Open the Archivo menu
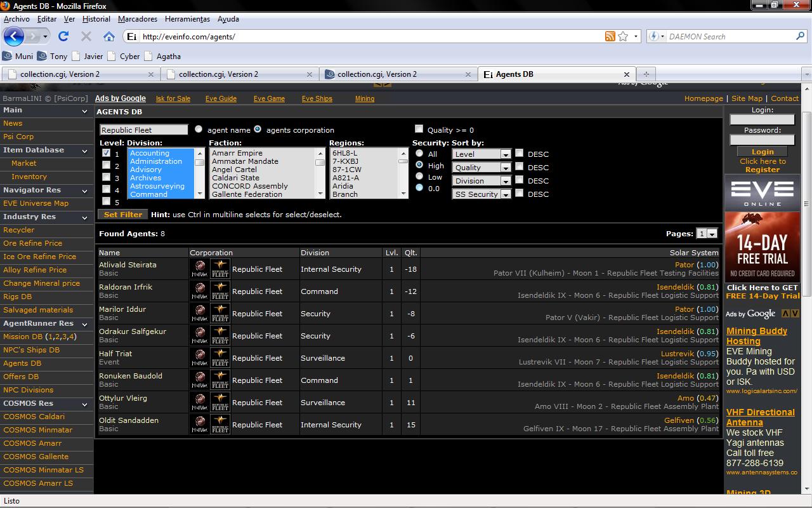This screenshot has height=508, width=812. [16, 19]
